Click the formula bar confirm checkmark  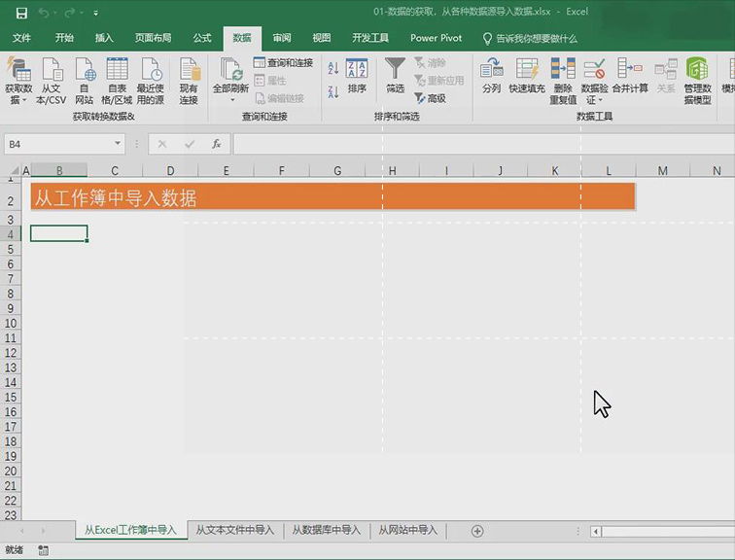click(190, 144)
